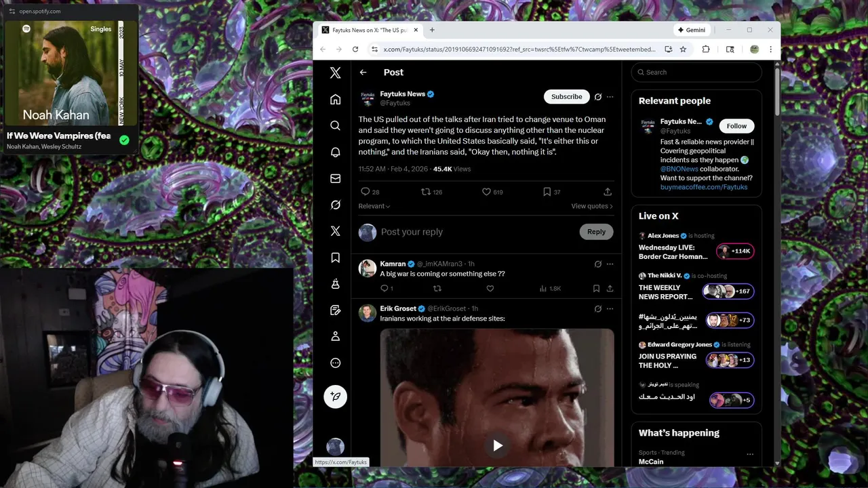The width and height of the screenshot is (868, 488).
Task: Open Chrome extensions puzzle icon
Action: point(706,49)
